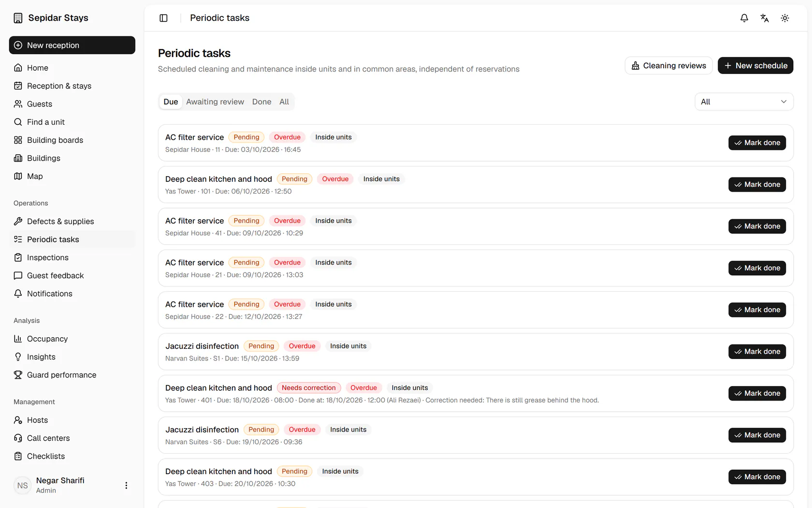
Task: Open the All filter dropdown
Action: (744, 102)
